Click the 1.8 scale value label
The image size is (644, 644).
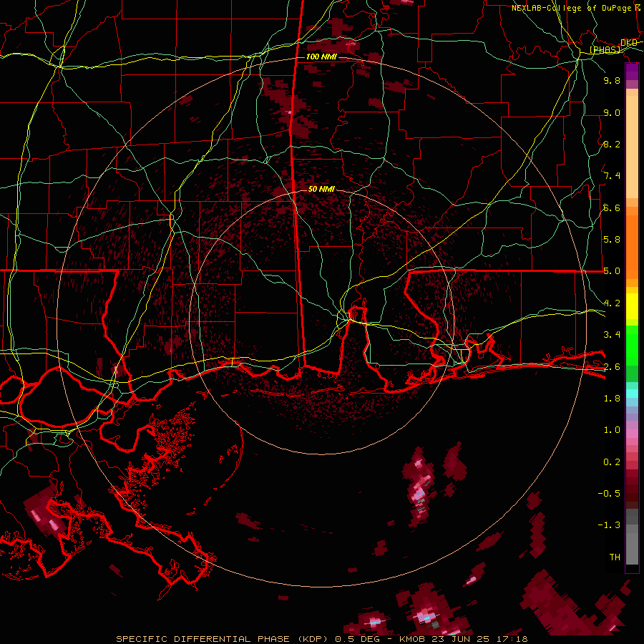[x=612, y=399]
